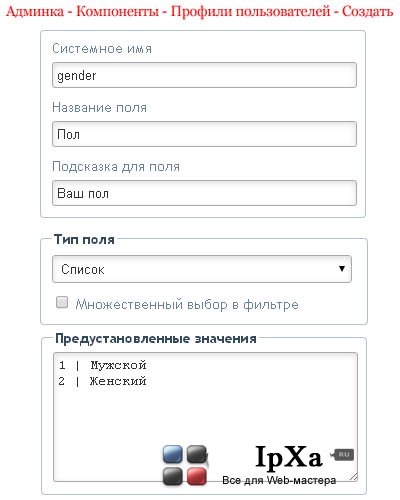Click the Множественный выбор в фильтре label

[x=187, y=305]
